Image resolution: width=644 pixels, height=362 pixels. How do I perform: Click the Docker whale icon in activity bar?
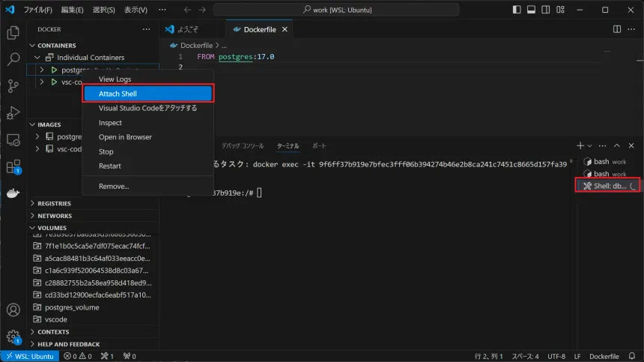point(13,193)
